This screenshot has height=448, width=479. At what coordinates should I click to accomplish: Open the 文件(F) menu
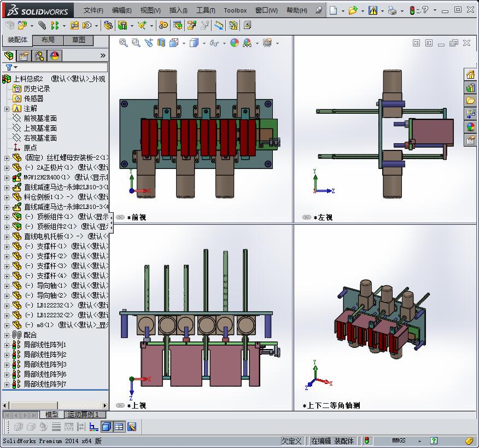94,10
